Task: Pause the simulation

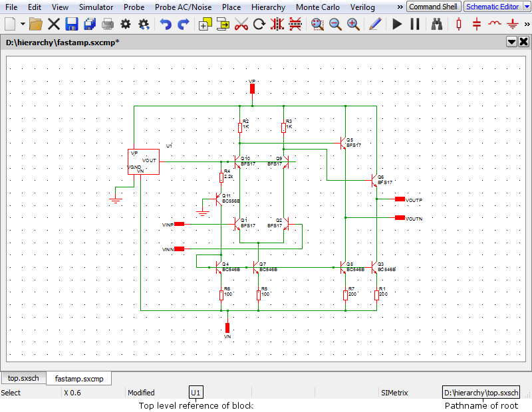Action: click(x=415, y=25)
